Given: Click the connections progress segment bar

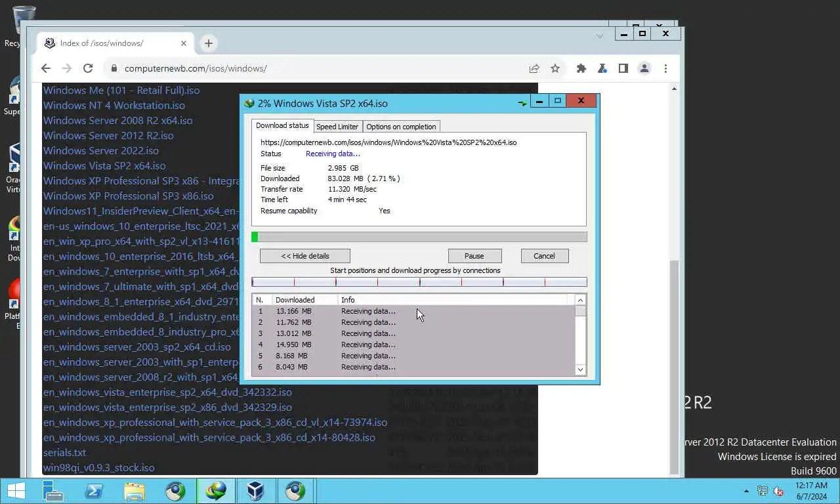Looking at the screenshot, I should click(419, 282).
